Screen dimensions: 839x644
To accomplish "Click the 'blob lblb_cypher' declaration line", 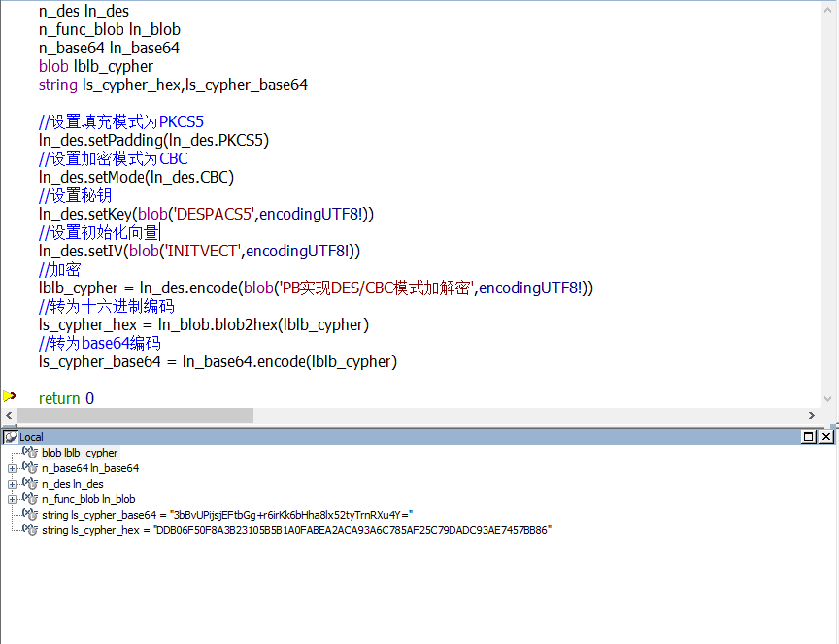I will pyautogui.click(x=96, y=66).
